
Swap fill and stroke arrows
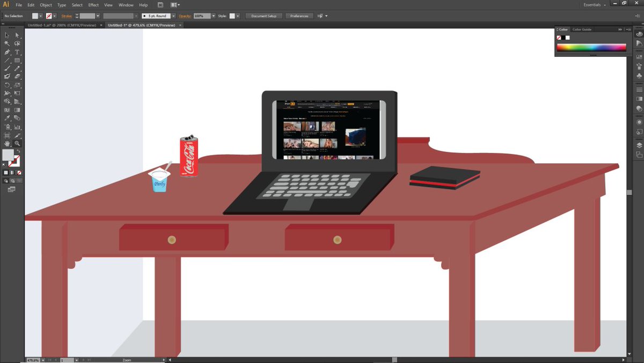pos(19,151)
